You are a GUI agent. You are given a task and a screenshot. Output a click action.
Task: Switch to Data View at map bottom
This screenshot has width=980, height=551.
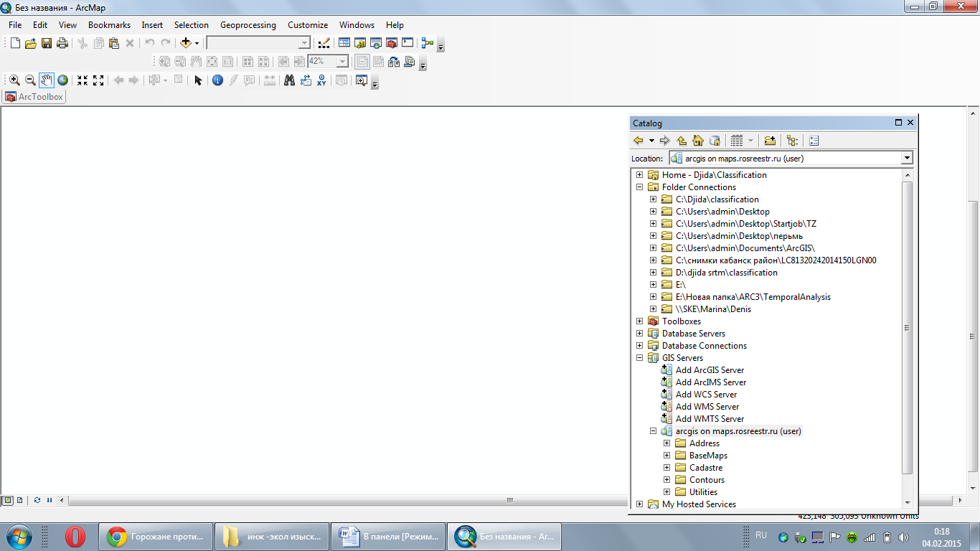tap(9, 500)
